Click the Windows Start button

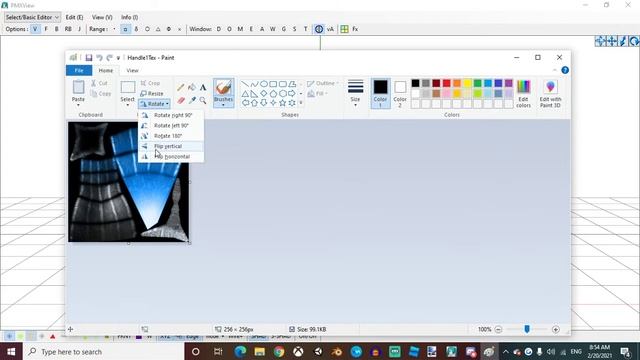[11, 351]
